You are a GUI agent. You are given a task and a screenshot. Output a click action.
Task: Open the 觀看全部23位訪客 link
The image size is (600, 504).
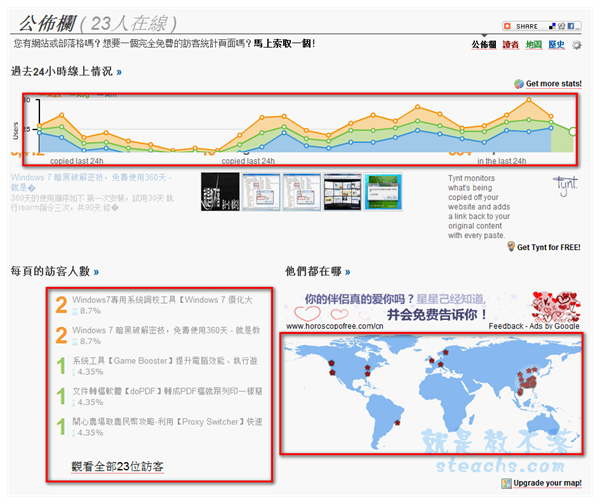click(117, 466)
